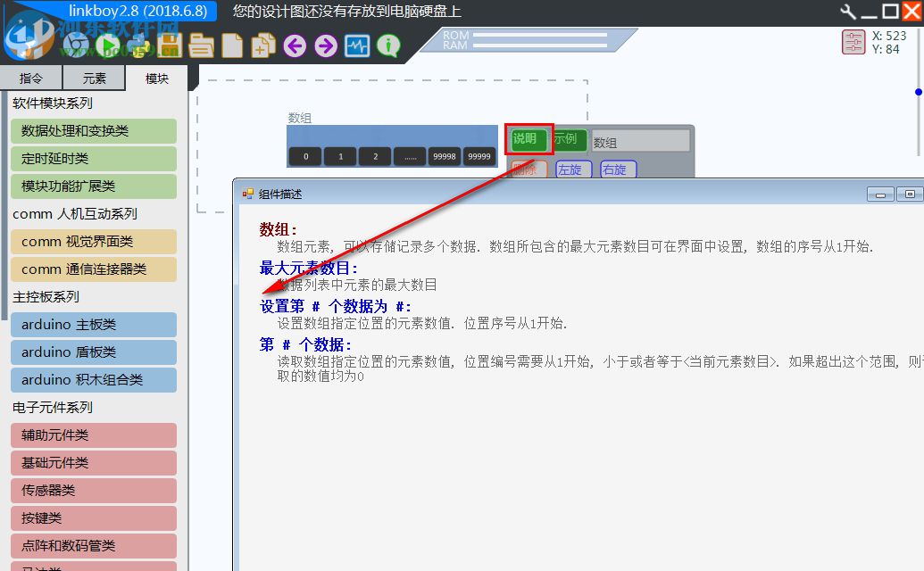Save the design with the floppy disk icon

pos(169,45)
